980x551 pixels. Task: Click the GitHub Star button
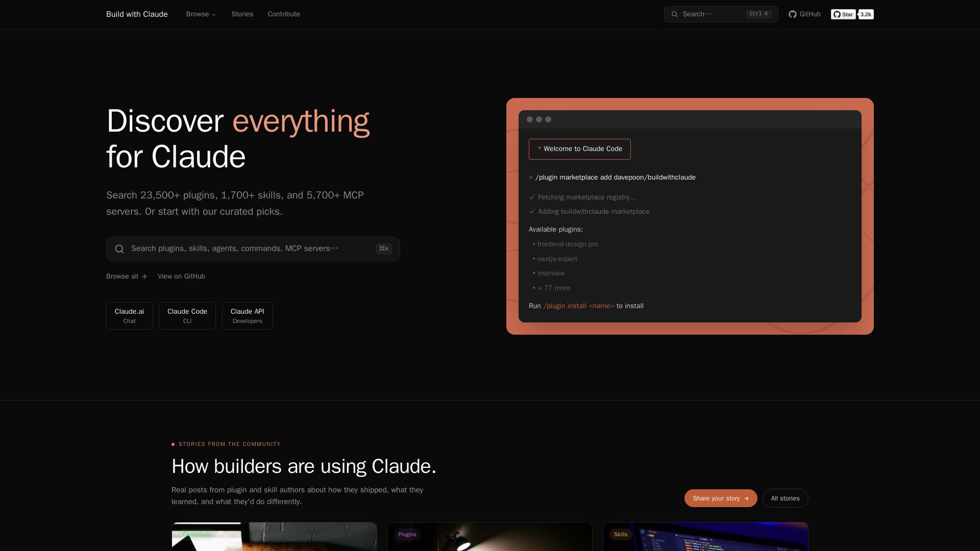(x=843, y=14)
